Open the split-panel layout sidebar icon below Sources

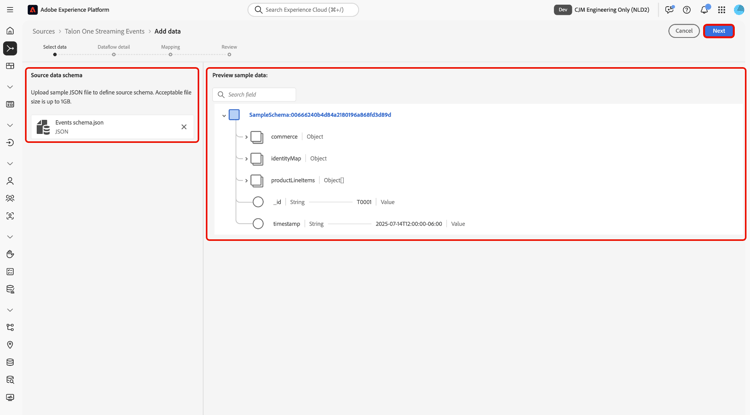10,66
